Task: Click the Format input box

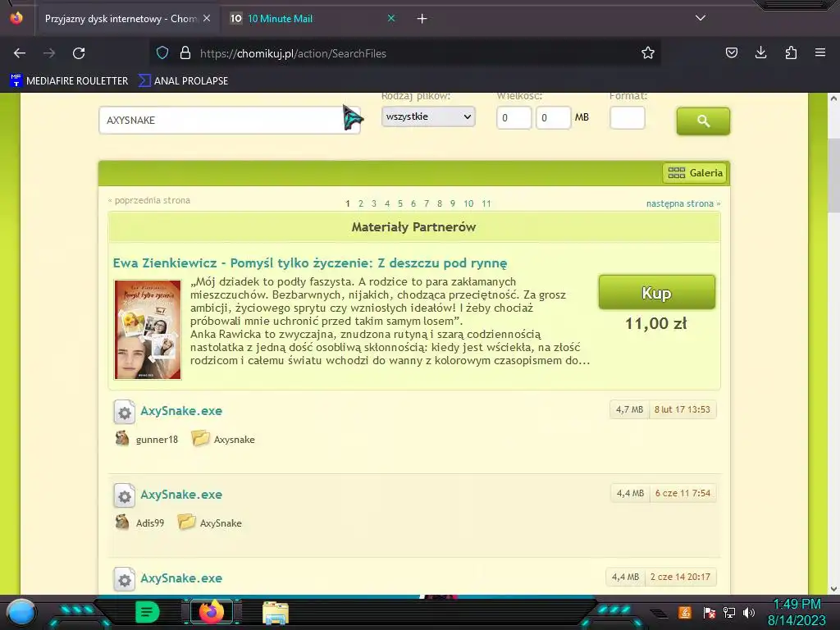Action: tap(627, 118)
